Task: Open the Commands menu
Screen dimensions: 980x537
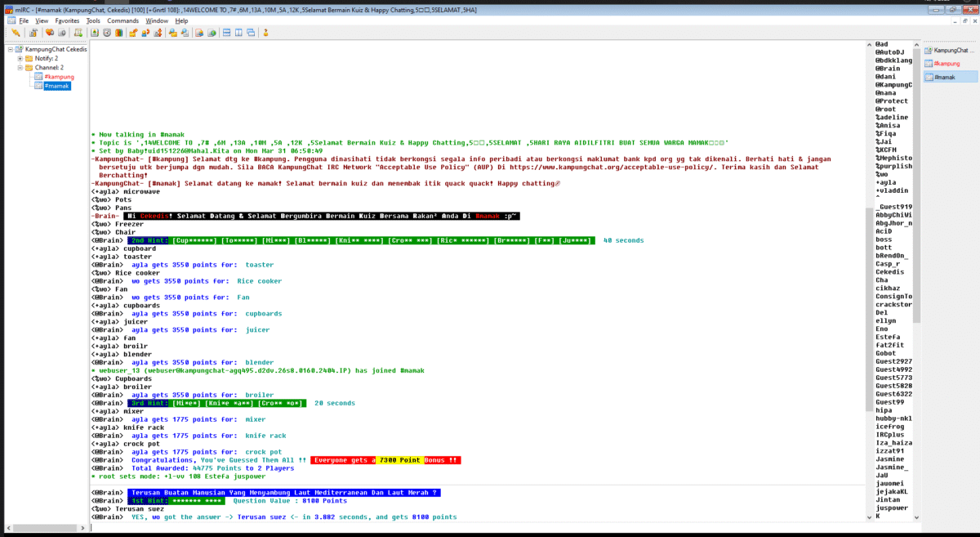Action: pos(122,20)
